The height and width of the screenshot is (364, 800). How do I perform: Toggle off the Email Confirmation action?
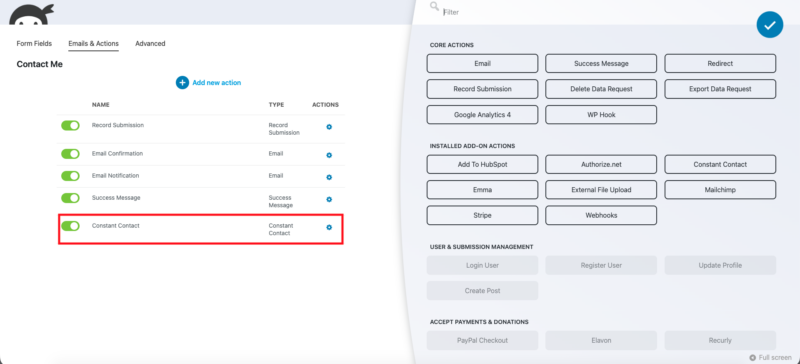pos(70,154)
